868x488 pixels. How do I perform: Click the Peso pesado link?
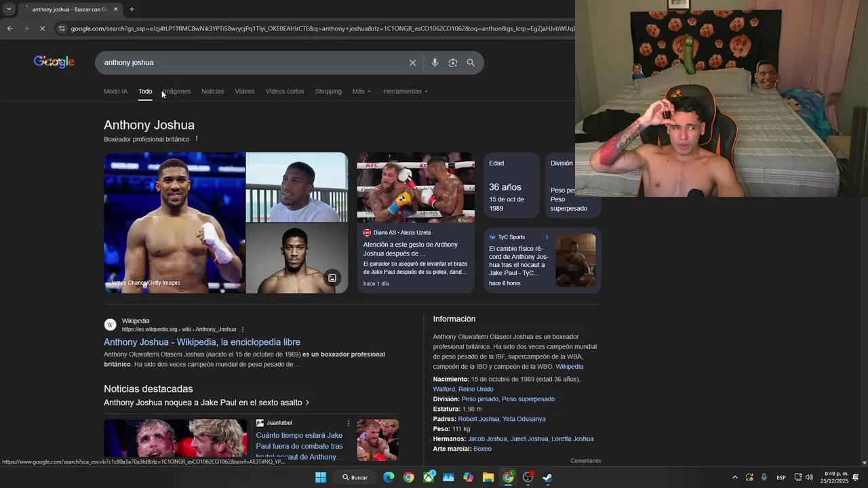click(x=479, y=399)
